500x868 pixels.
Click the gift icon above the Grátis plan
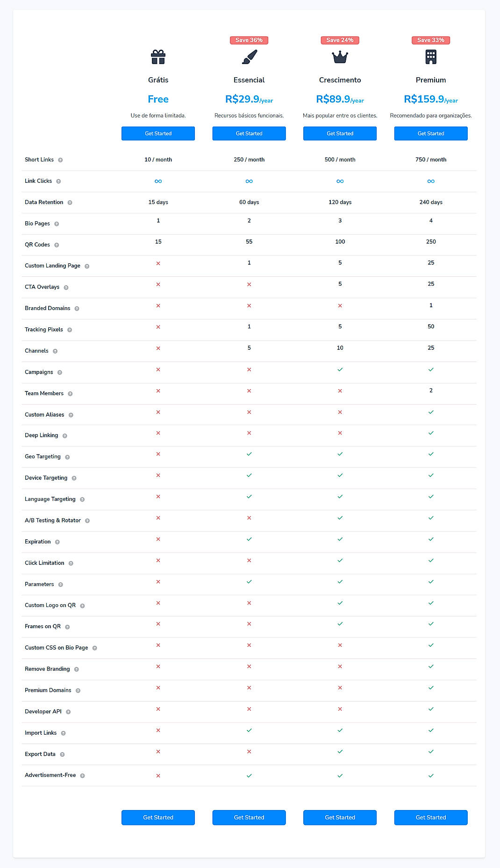coord(158,57)
